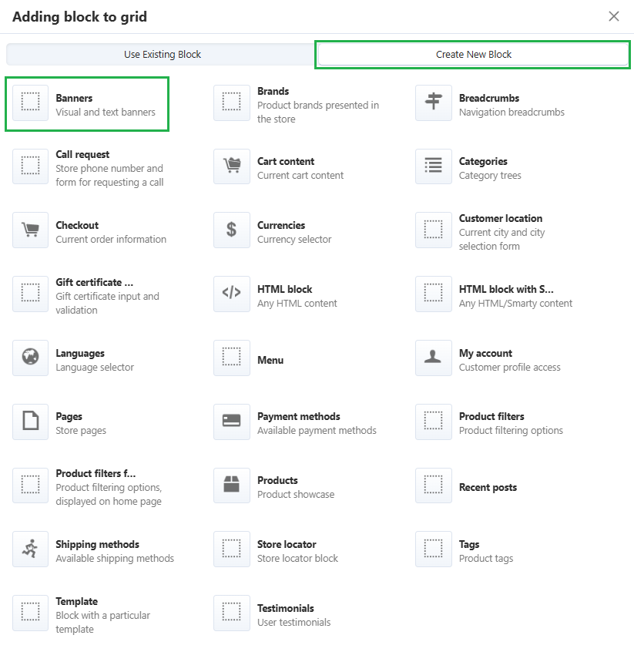Click the Cart content basket icon
This screenshot has height=672, width=634.
click(232, 166)
